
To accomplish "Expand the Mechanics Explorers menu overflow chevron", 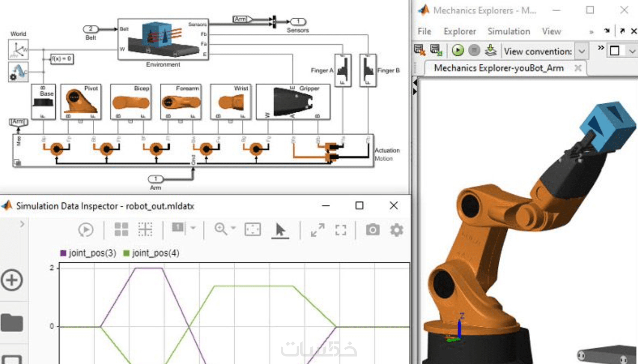I will pyautogui.click(x=591, y=32).
